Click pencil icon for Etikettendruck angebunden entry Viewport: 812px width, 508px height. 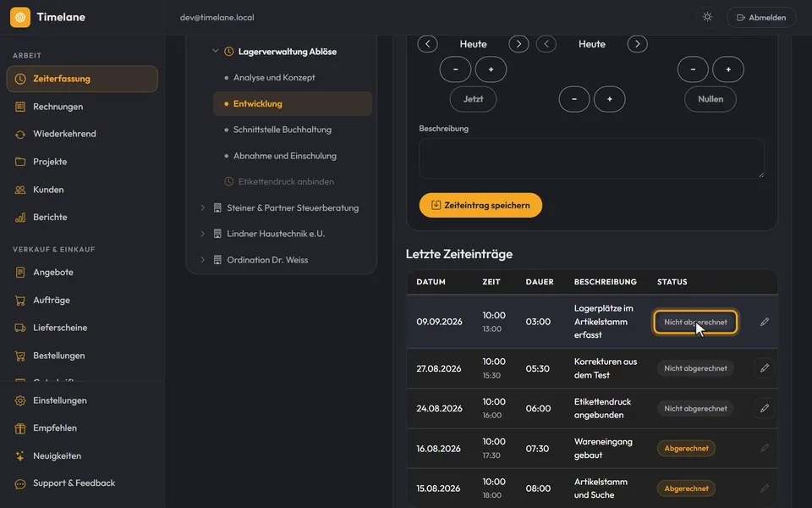765,408
